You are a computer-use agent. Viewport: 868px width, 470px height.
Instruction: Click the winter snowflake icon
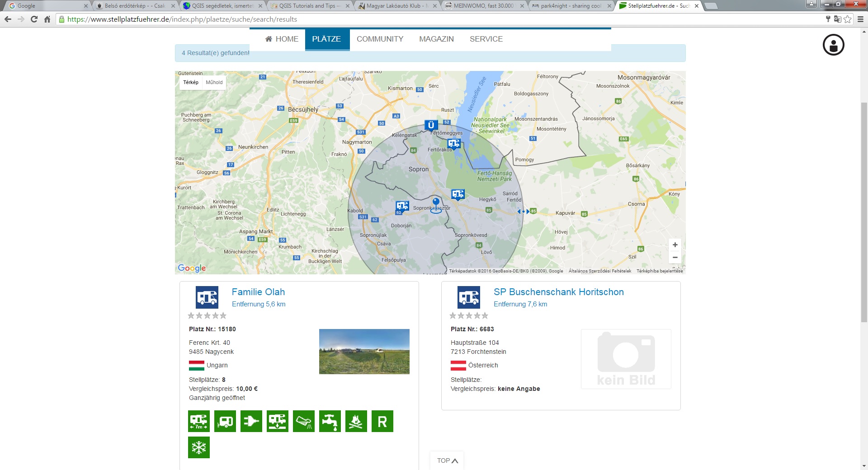pyautogui.click(x=199, y=447)
